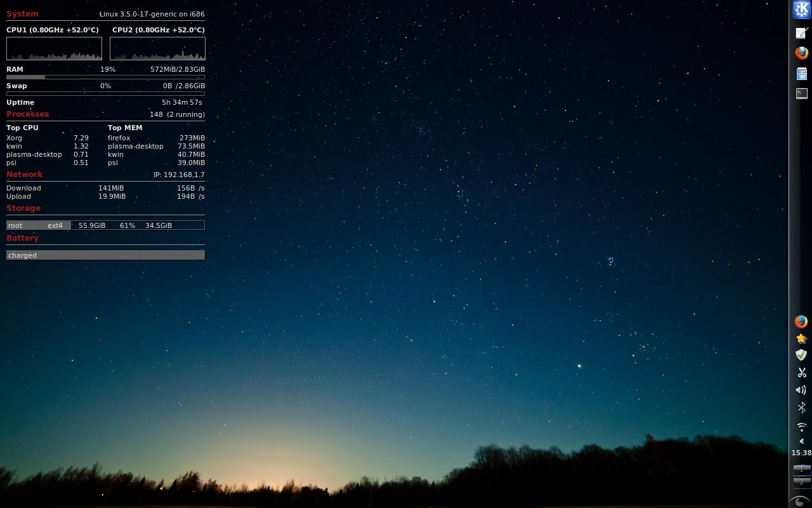Open the green shield checkmark tray icon
The height and width of the screenshot is (508, 812).
click(801, 355)
